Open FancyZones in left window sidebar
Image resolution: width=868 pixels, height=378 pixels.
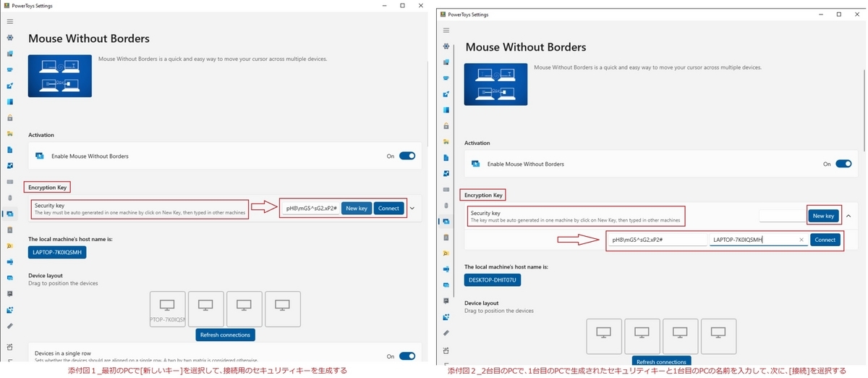tap(9, 101)
